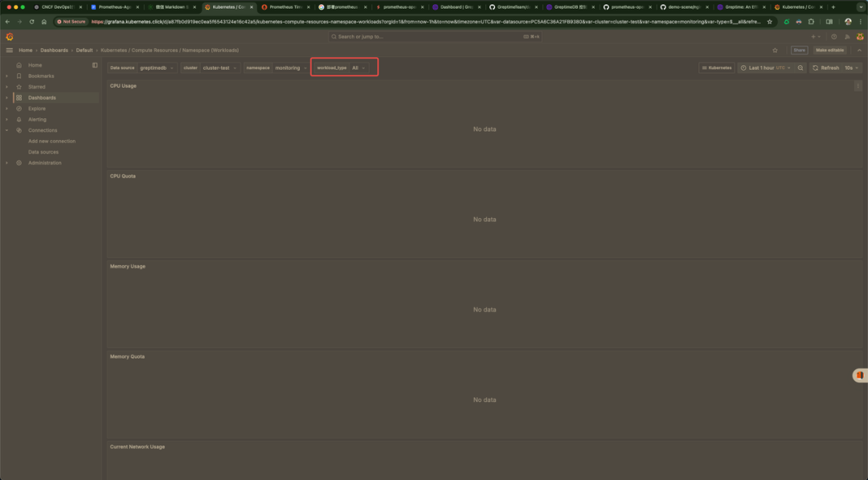This screenshot has height=480, width=868.
Task: Click the Grafana logo icon
Action: (10, 36)
